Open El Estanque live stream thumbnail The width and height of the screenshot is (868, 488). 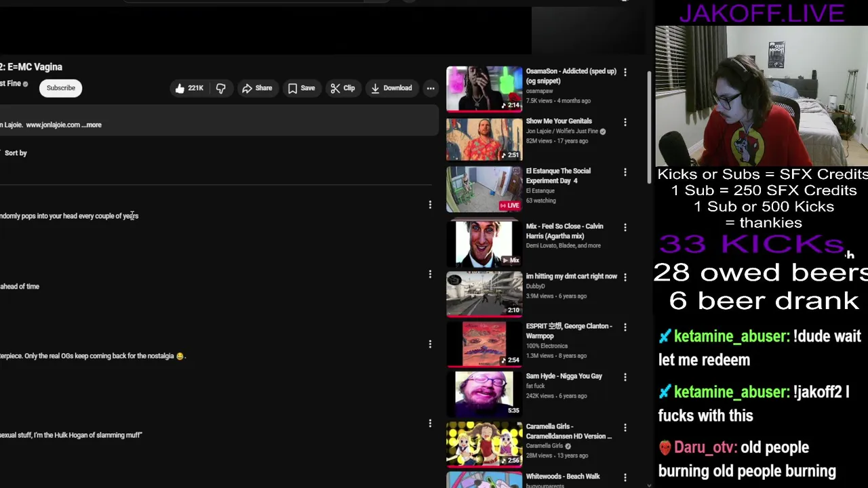[x=484, y=189]
